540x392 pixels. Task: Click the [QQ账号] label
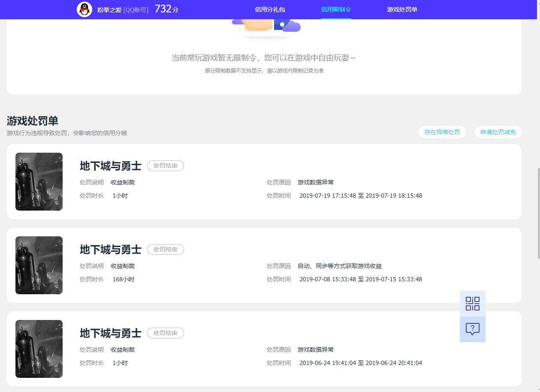click(136, 9)
